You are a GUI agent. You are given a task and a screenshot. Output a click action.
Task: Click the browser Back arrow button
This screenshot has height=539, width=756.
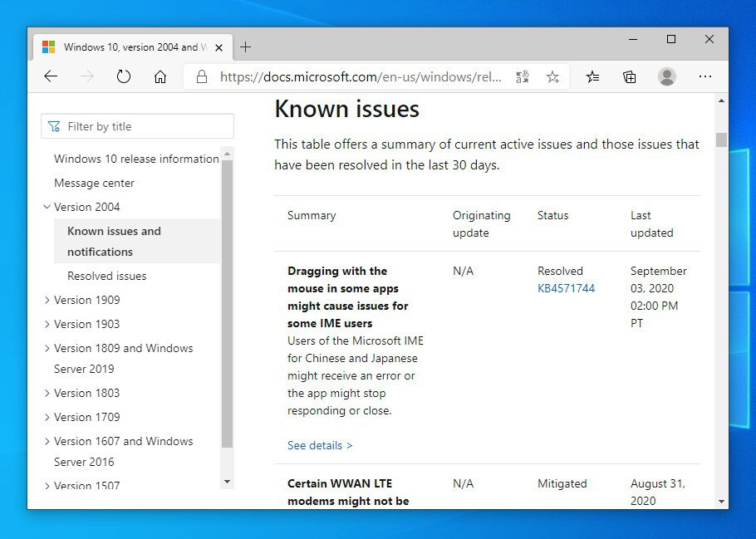click(51, 77)
